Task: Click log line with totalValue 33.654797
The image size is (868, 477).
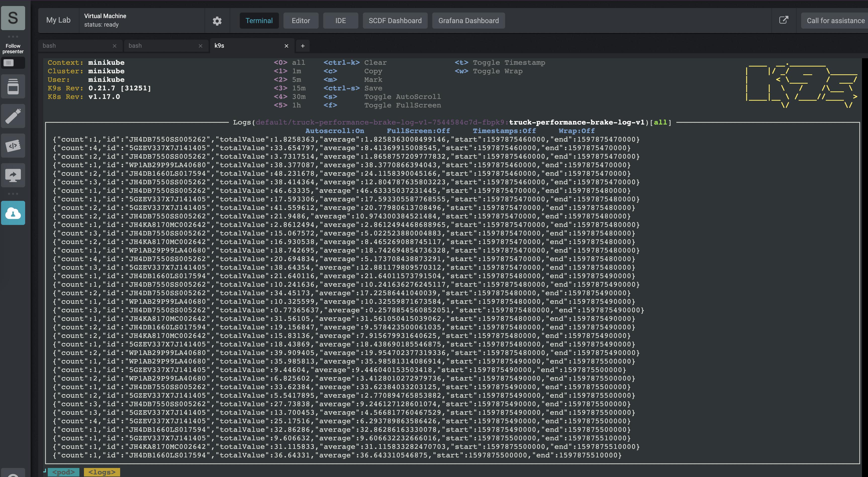Action: (x=341, y=148)
